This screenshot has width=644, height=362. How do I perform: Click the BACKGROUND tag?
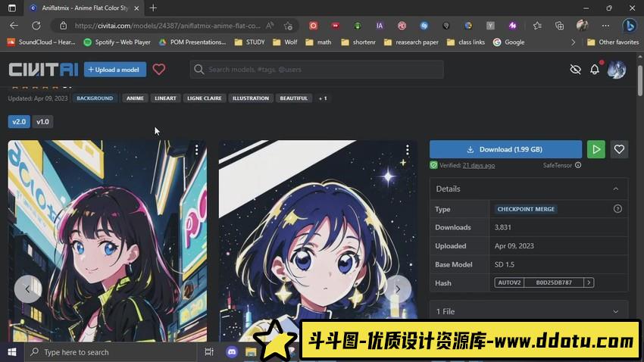[x=95, y=98]
